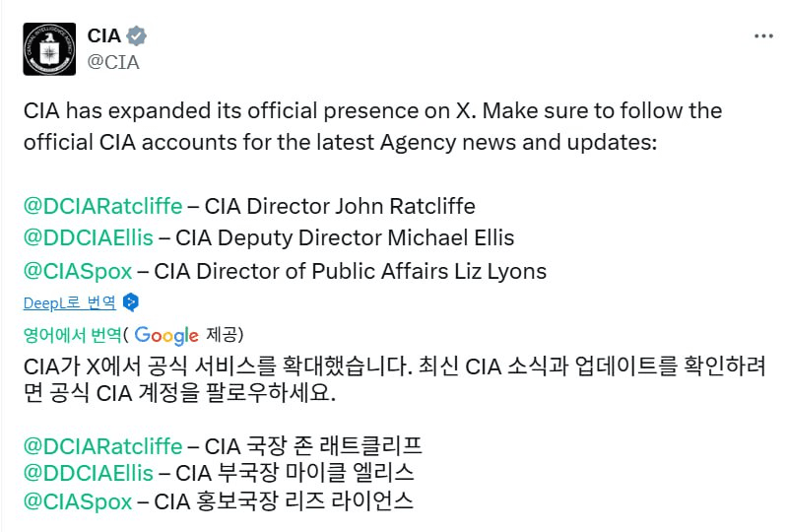
Task: Click the Korean translated paragraph text
Action: tap(394, 380)
